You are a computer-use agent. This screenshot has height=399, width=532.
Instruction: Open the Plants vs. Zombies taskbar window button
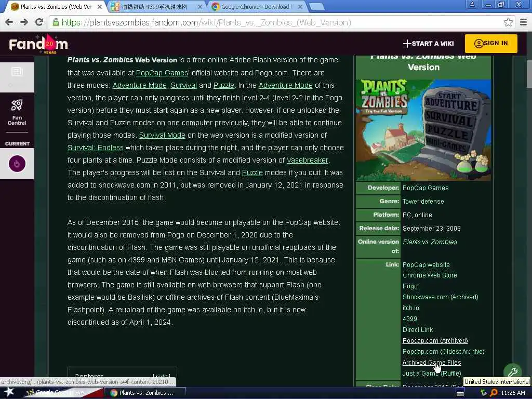[x=147, y=393]
